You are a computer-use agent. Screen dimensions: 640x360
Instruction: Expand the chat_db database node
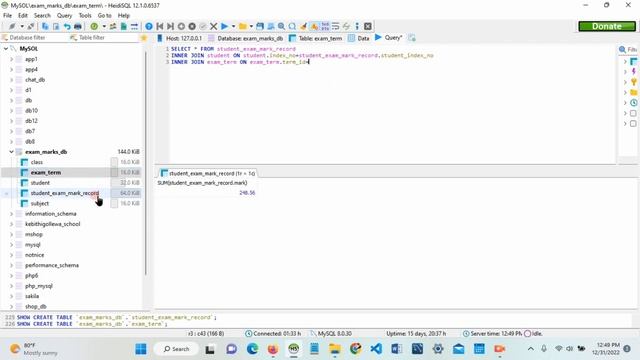coord(11,80)
